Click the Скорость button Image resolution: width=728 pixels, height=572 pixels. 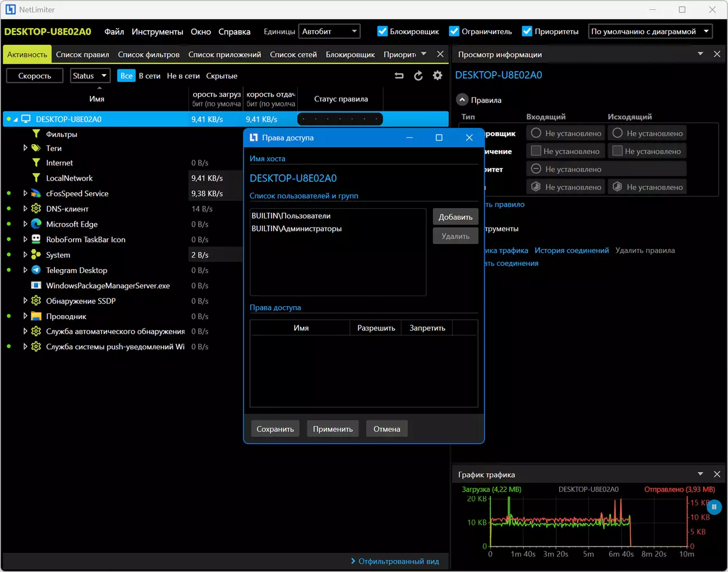click(x=35, y=76)
